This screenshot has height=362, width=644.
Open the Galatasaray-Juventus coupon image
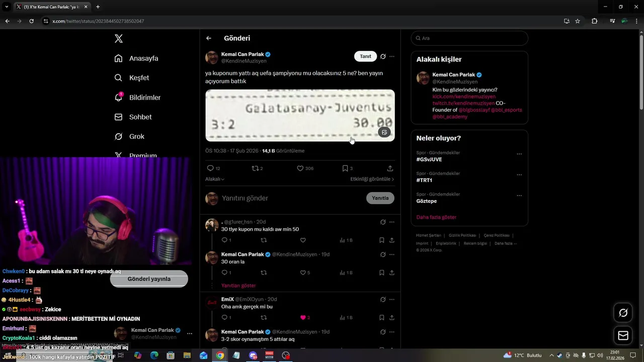pyautogui.click(x=300, y=116)
